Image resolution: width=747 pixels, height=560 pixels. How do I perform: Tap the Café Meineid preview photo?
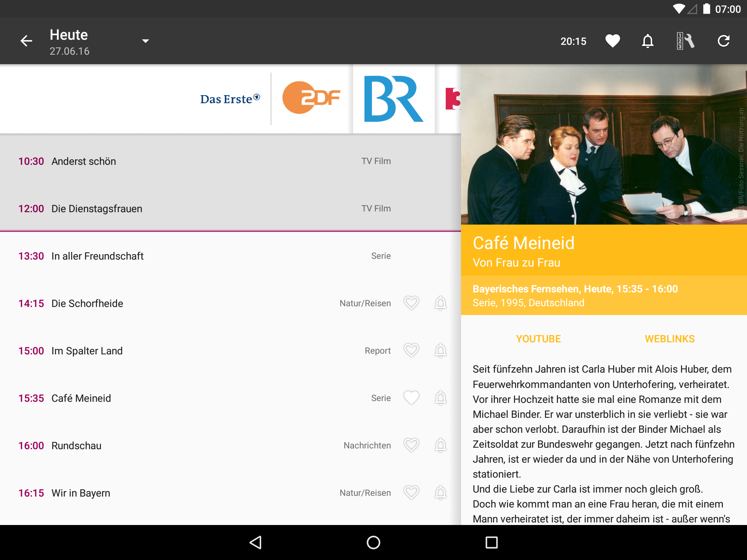coord(604,144)
